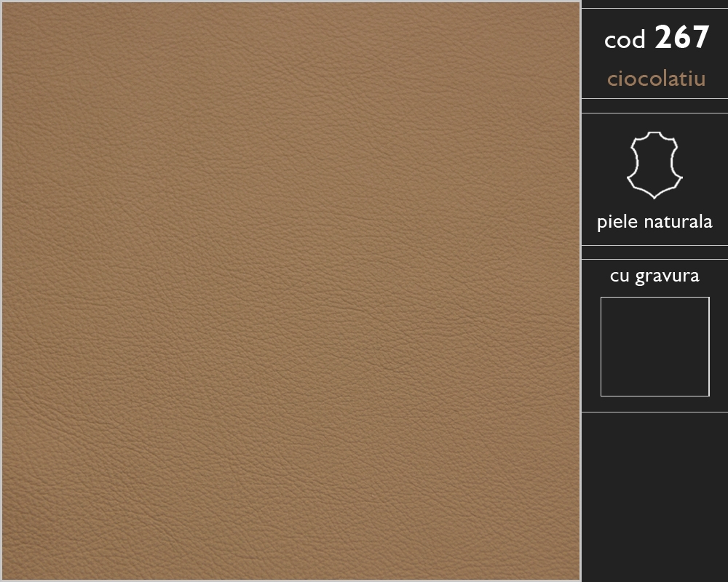This screenshot has height=582, width=728.
Task: Click the brown 'ciocolatiu' color name
Action: coord(656,78)
